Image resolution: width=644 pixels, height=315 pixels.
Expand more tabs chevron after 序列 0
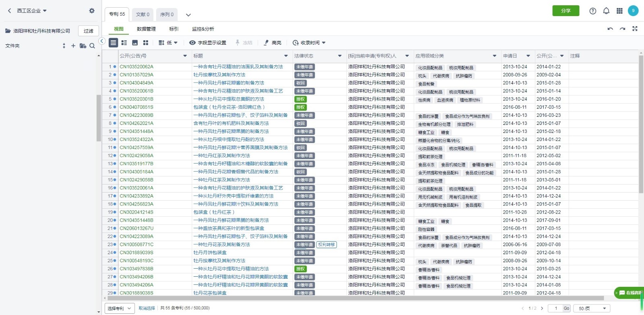(x=188, y=15)
